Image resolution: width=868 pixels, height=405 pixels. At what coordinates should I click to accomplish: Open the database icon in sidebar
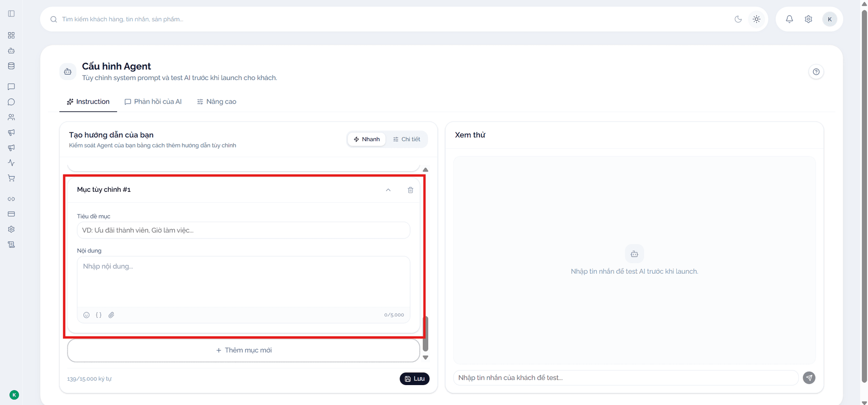point(11,66)
